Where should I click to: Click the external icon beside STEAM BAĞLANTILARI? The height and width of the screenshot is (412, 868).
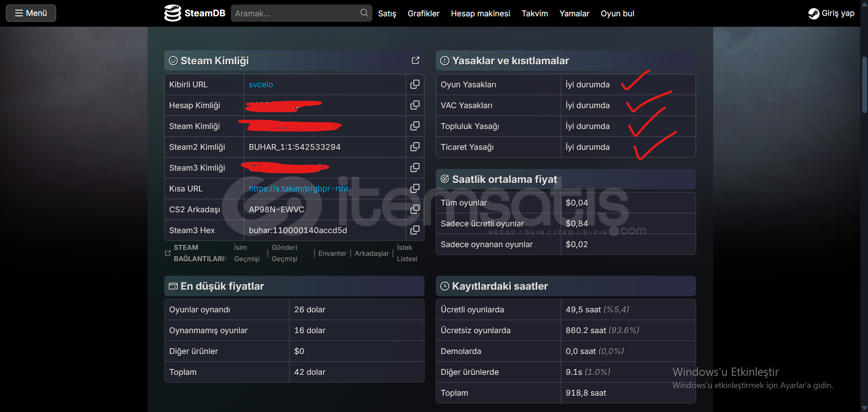[168, 253]
